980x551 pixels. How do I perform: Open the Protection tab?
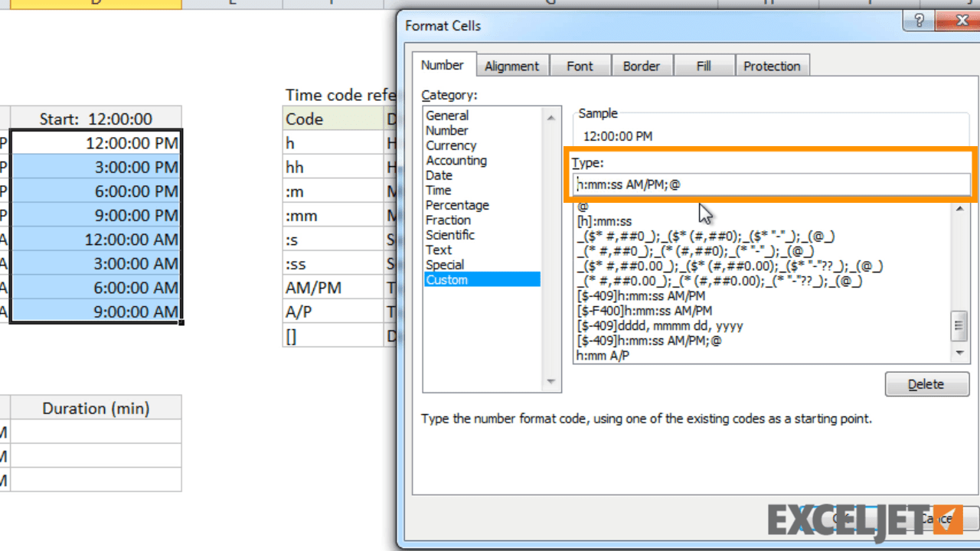(x=772, y=65)
